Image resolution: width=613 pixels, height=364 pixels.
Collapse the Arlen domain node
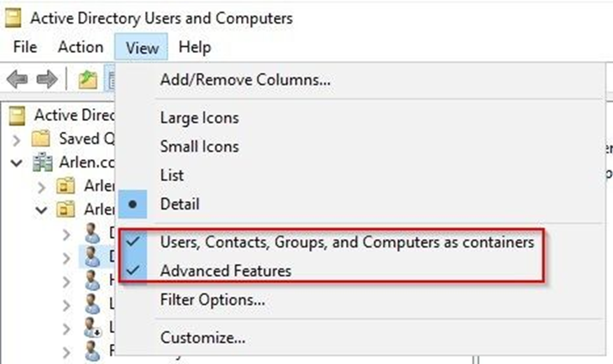click(x=16, y=163)
